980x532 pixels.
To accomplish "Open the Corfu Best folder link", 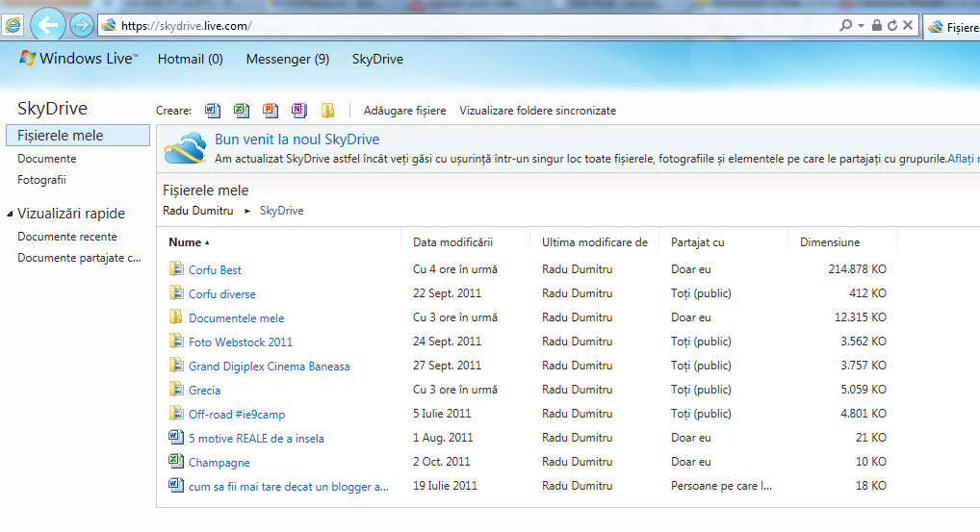I will point(215,269).
